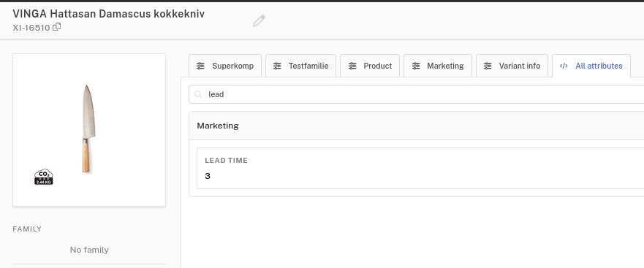Open the Testfamilie tab
Screen dimensions: 644x268
point(300,66)
